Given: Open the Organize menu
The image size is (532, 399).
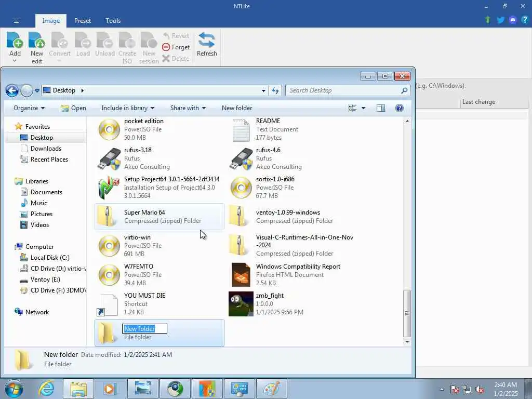Looking at the screenshot, I should click(x=29, y=108).
